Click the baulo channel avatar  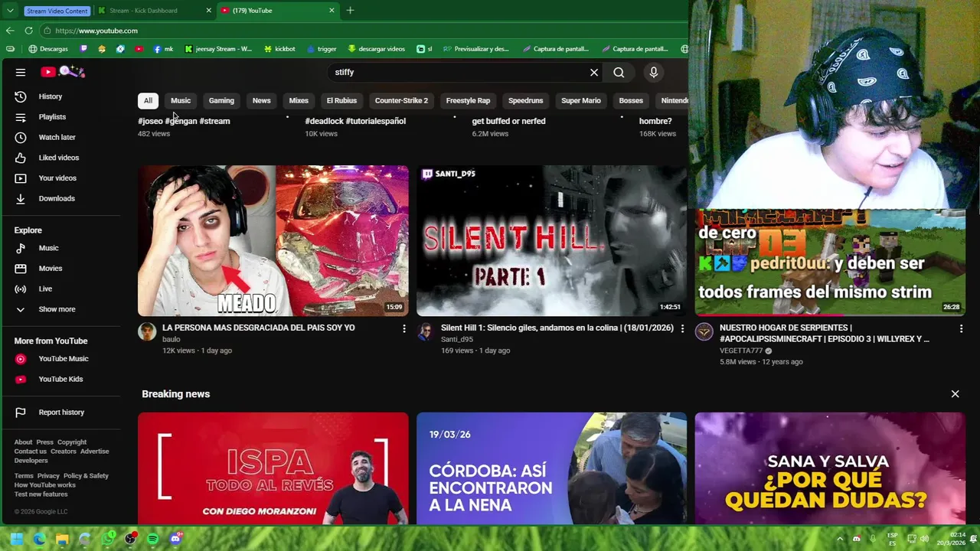147,331
